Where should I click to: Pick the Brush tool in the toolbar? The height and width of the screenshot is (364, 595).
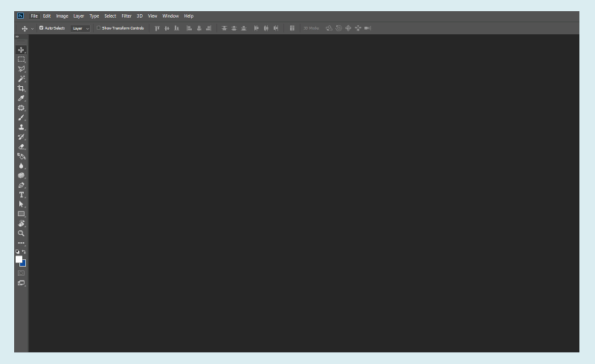[21, 117]
